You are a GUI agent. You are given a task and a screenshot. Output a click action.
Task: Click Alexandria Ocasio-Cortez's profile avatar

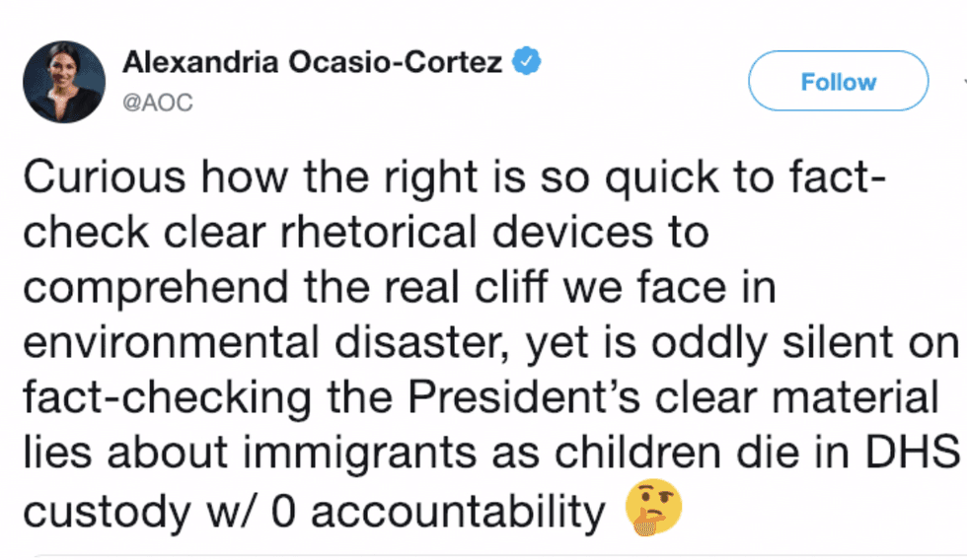(x=64, y=82)
